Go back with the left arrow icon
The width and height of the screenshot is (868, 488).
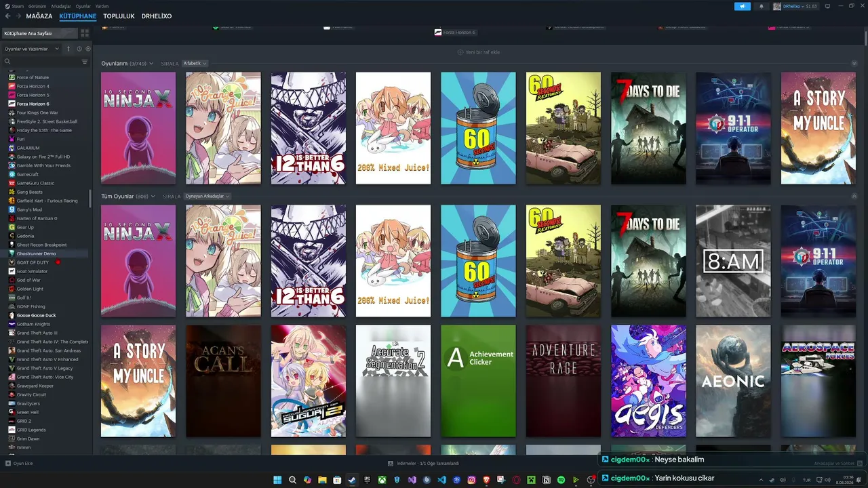(9, 16)
